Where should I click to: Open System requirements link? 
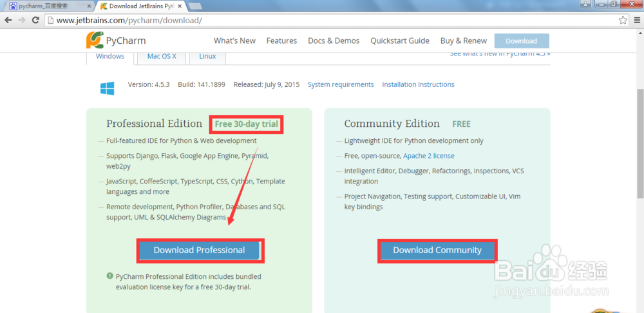[x=341, y=84]
